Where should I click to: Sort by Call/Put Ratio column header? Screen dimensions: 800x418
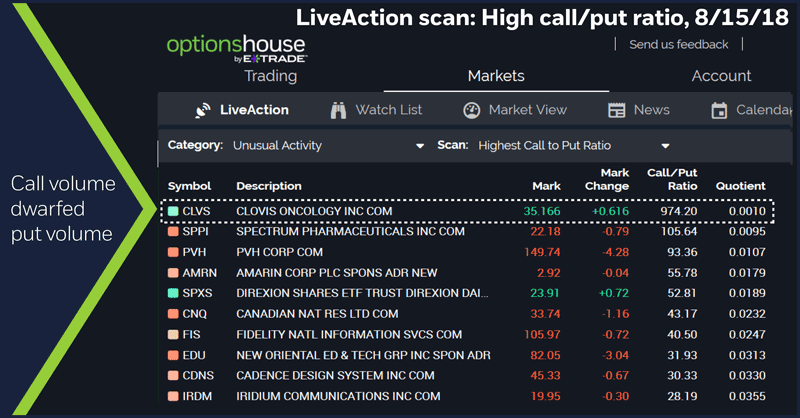672,179
